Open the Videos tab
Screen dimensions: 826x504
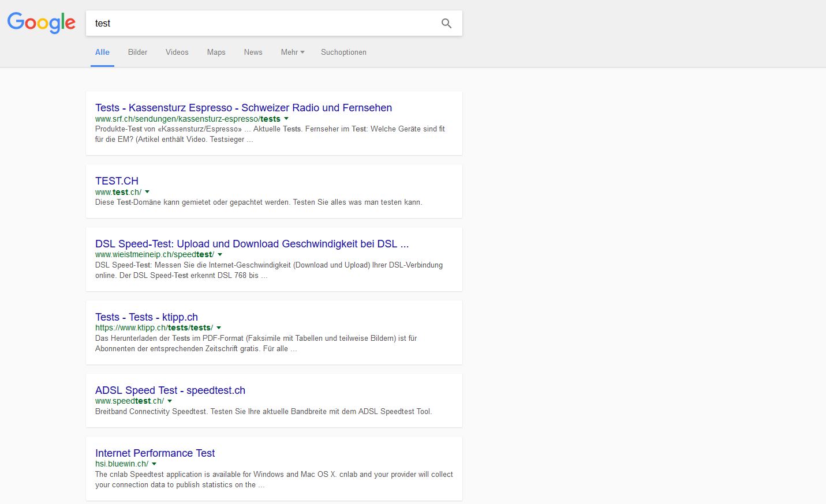[x=177, y=52]
